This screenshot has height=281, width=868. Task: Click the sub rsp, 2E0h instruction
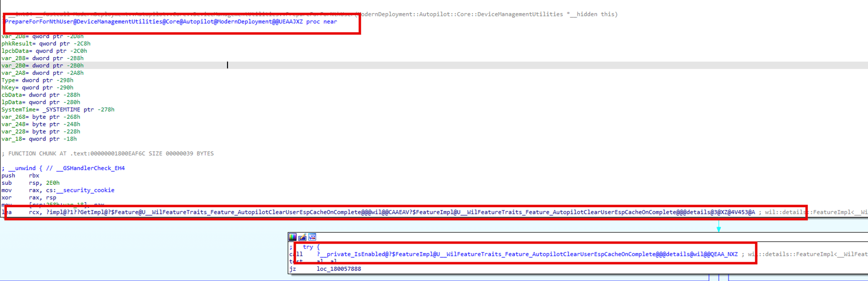click(x=30, y=183)
